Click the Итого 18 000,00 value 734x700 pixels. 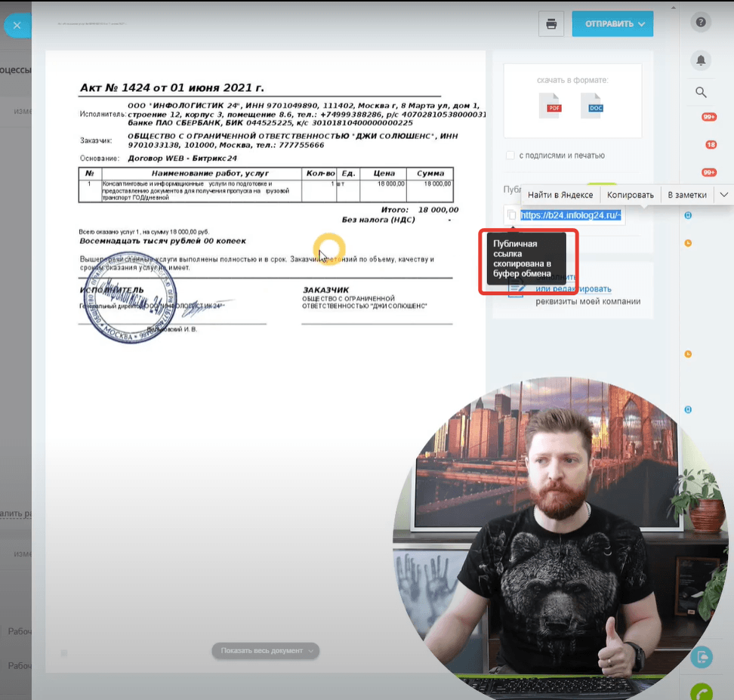point(438,210)
